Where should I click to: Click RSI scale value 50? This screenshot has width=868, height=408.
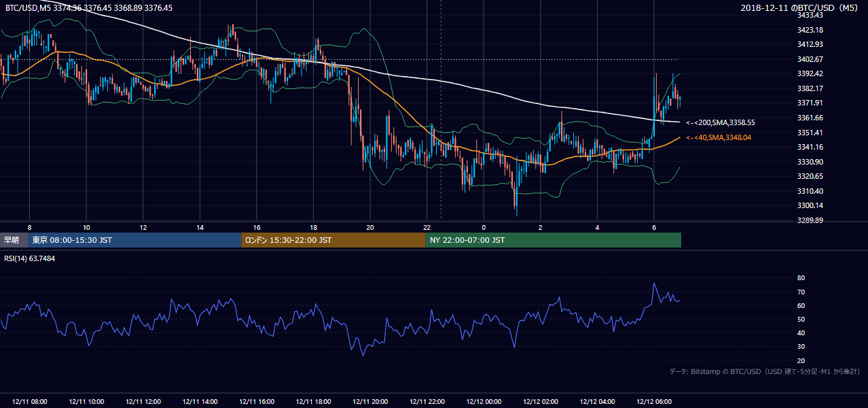801,319
